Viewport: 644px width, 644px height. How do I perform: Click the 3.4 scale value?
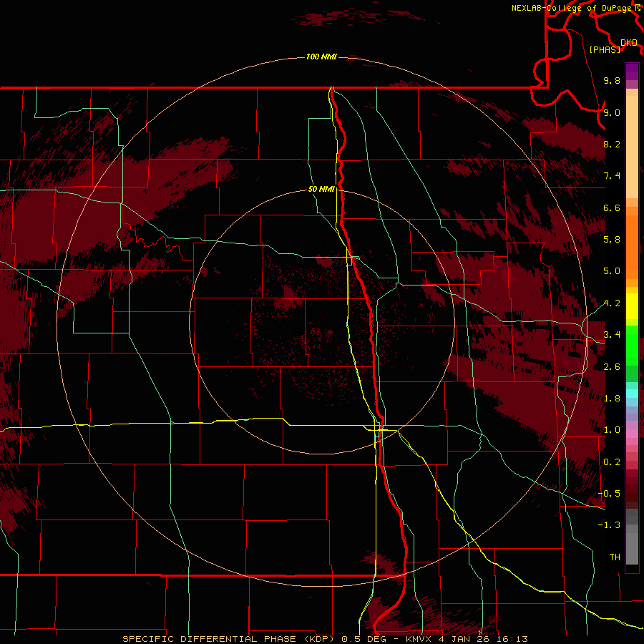[612, 335]
